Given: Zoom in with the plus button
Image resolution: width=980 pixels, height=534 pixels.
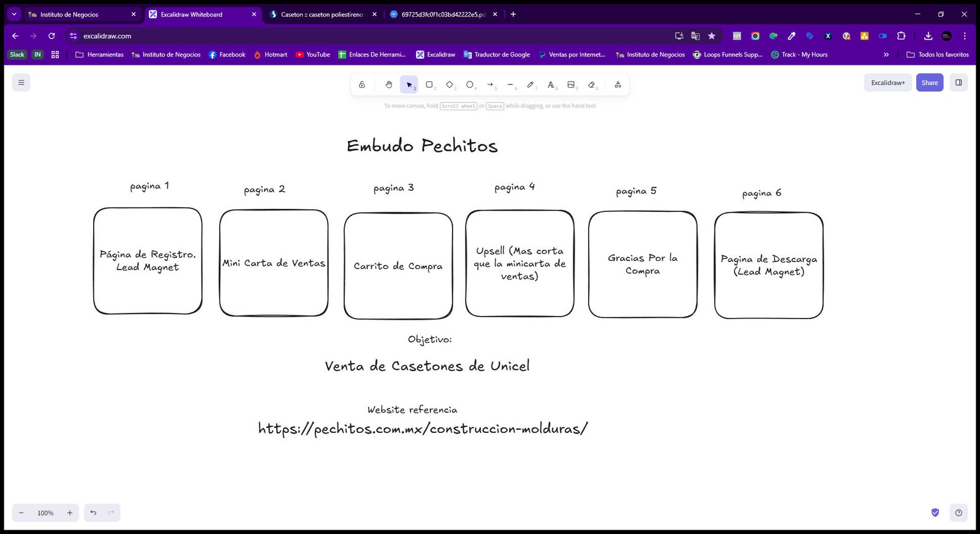Looking at the screenshot, I should click(x=70, y=513).
